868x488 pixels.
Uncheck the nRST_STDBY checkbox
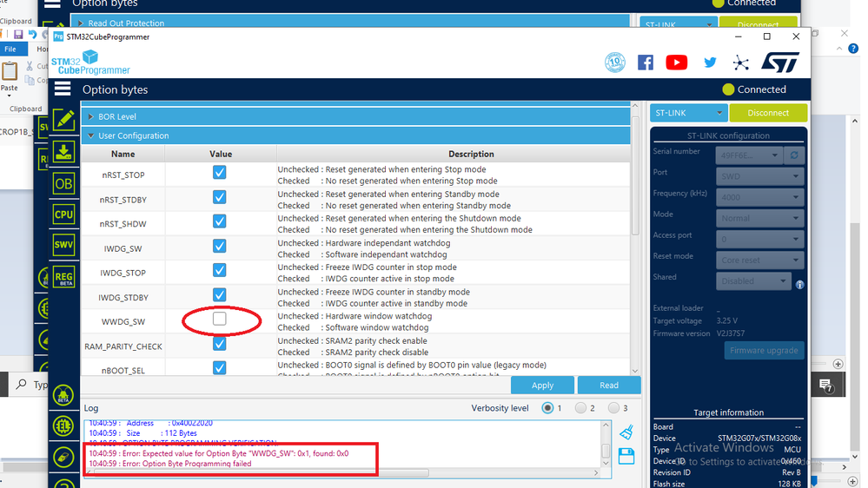pos(219,197)
